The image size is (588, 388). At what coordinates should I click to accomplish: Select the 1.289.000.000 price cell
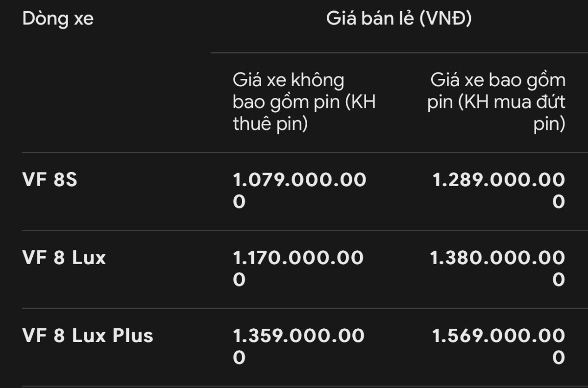498,191
